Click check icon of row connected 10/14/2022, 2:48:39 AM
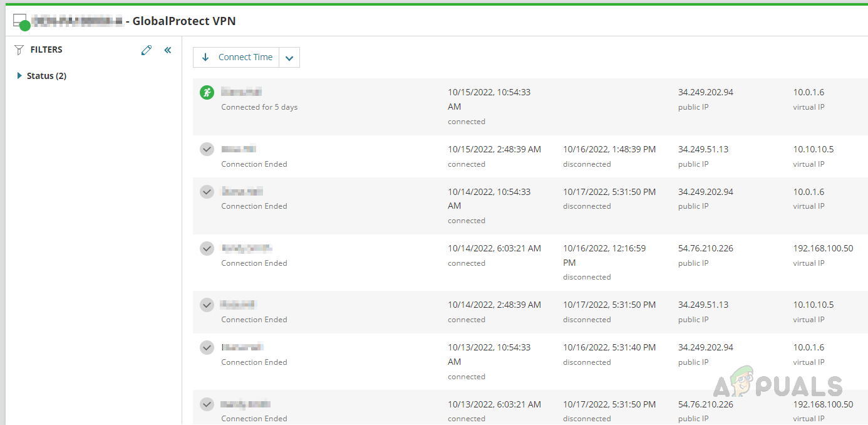Viewport: 868px width, 425px height. pyautogui.click(x=207, y=305)
